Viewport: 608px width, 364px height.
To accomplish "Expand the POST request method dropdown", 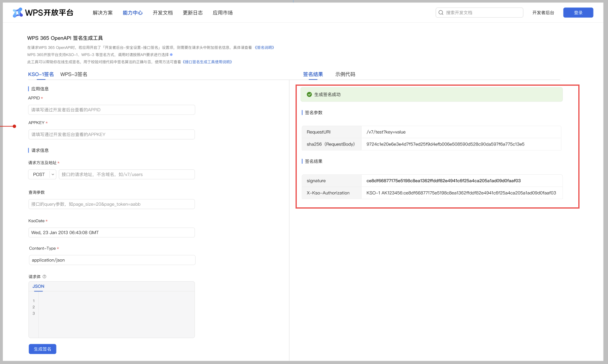I will (52, 174).
